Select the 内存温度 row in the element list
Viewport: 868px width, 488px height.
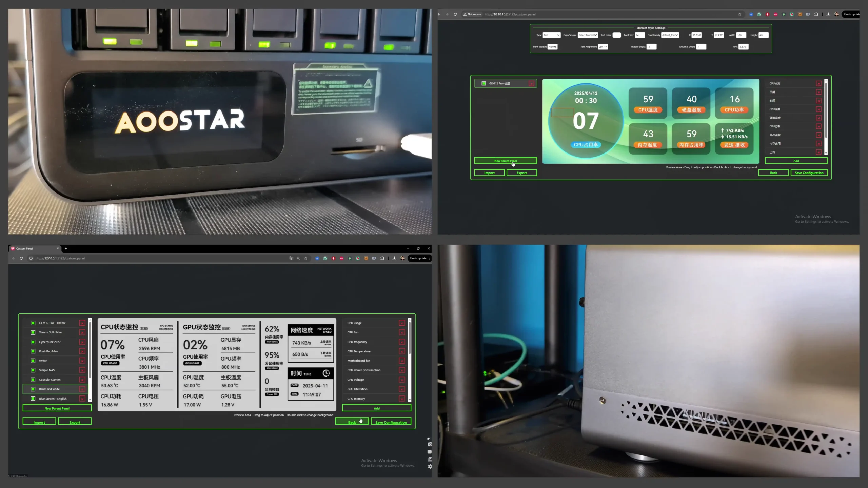[x=795, y=135]
